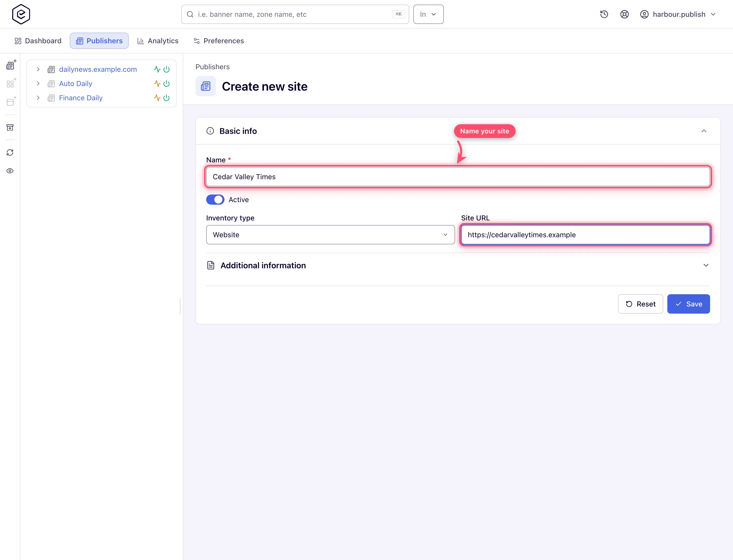
Task: Expand the Finance Daily tree row
Action: pyautogui.click(x=38, y=98)
